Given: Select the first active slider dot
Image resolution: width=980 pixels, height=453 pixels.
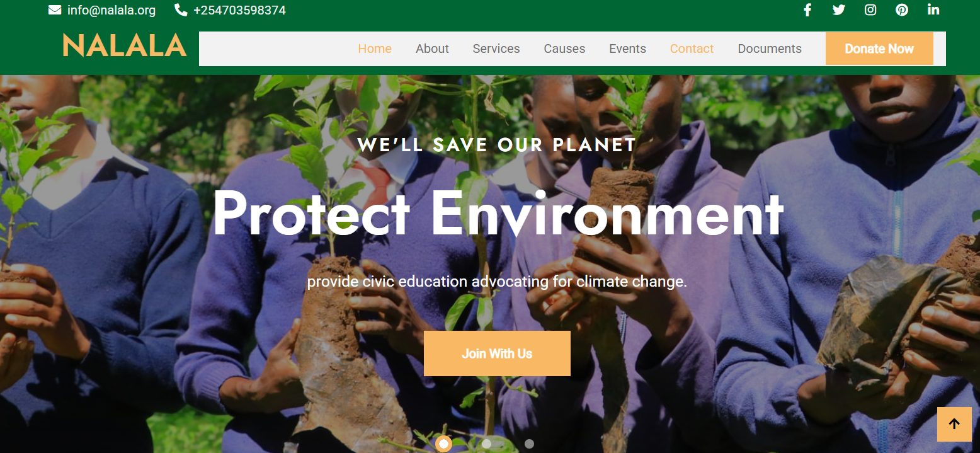Looking at the screenshot, I should (443, 444).
